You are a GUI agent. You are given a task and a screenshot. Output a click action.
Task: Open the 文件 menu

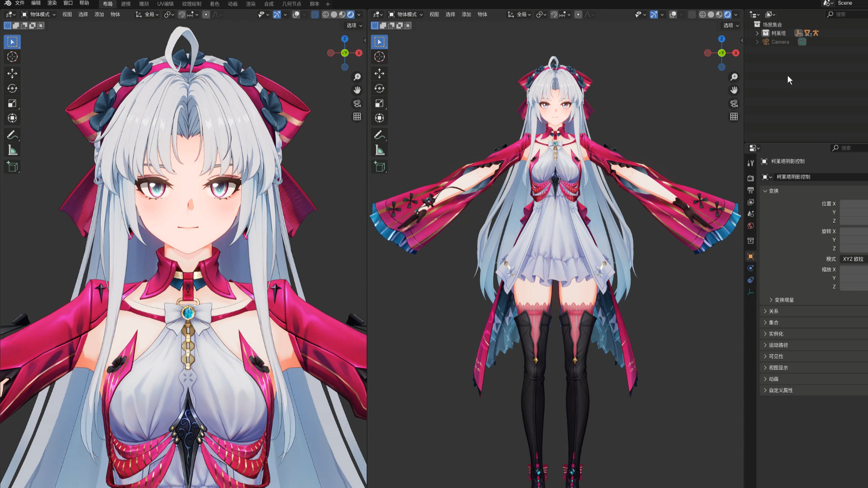tap(20, 3)
